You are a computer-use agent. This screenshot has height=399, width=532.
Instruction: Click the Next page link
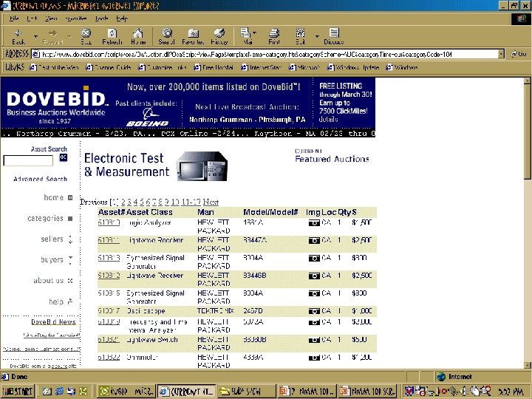click(211, 202)
